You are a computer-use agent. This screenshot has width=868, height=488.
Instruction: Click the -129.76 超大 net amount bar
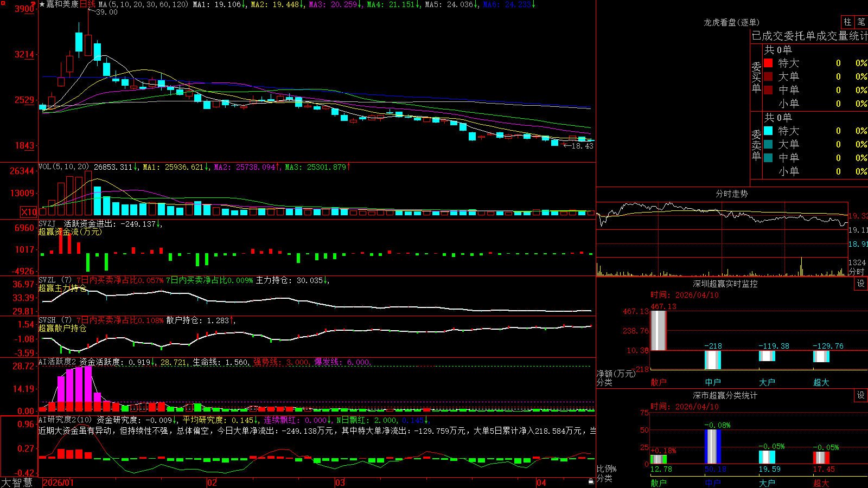821,356
